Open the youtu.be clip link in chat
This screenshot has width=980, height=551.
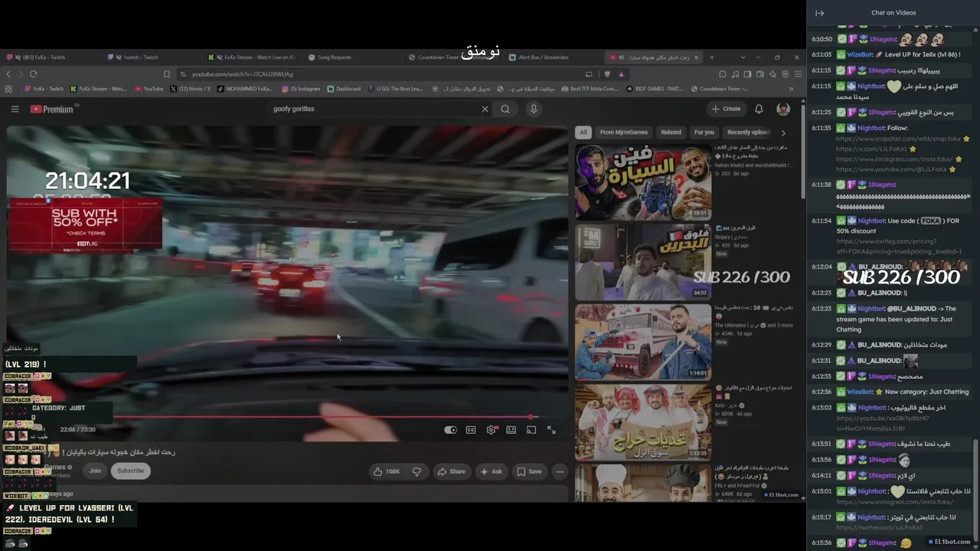[883, 423]
